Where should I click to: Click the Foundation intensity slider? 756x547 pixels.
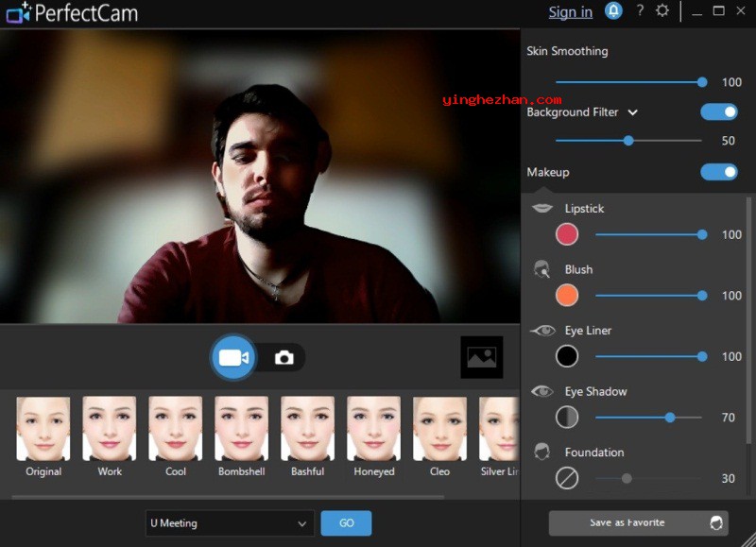(649, 479)
